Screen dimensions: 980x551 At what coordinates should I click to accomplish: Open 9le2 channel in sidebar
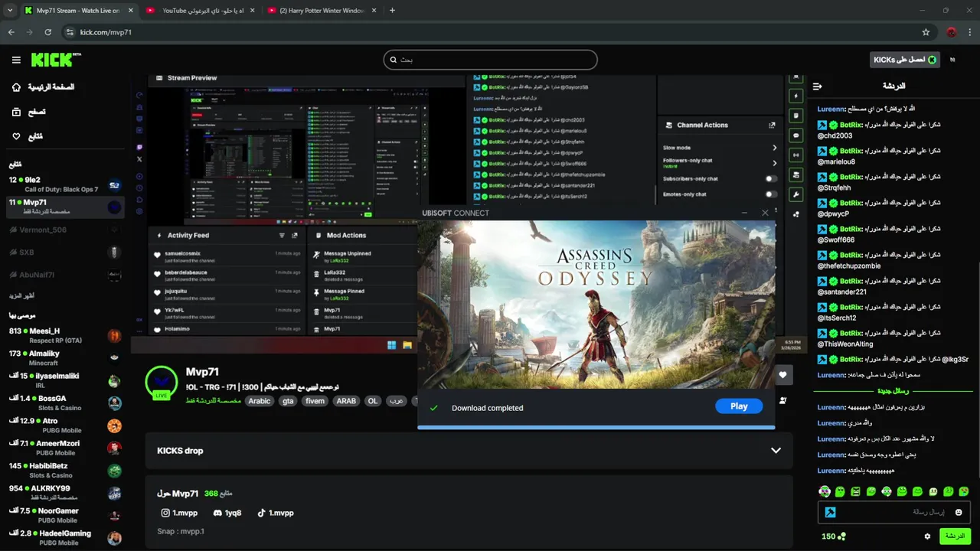[65, 184]
